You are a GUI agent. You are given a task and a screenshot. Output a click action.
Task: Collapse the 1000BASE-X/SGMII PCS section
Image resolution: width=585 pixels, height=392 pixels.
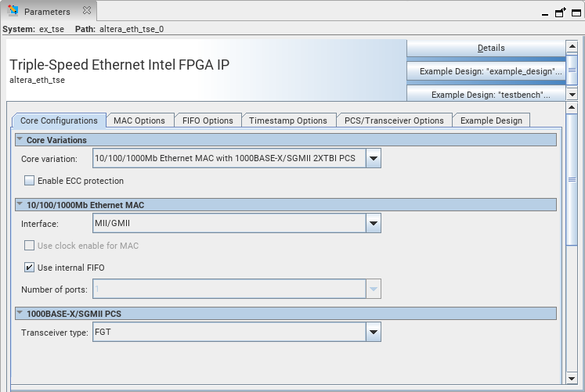pyautogui.click(x=20, y=314)
